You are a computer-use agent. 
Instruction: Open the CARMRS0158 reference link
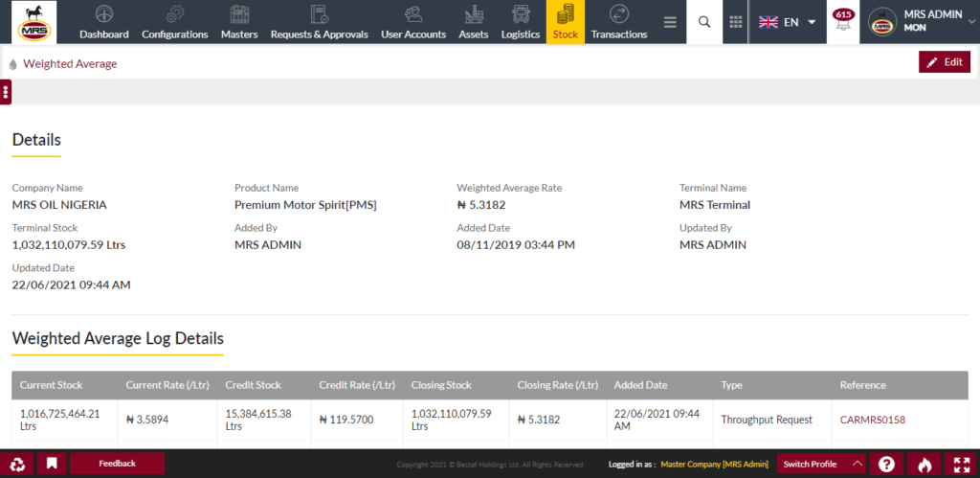(873, 420)
